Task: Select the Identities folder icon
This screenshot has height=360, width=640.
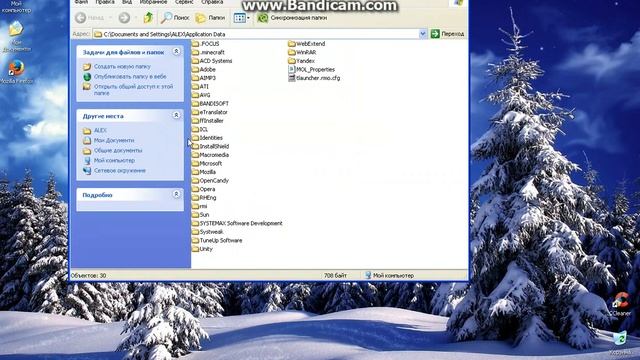Action: coord(196,138)
